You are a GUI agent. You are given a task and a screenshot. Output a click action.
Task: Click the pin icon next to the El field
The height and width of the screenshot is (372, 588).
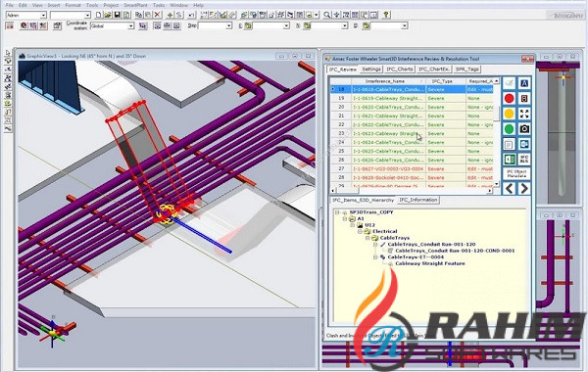click(367, 25)
